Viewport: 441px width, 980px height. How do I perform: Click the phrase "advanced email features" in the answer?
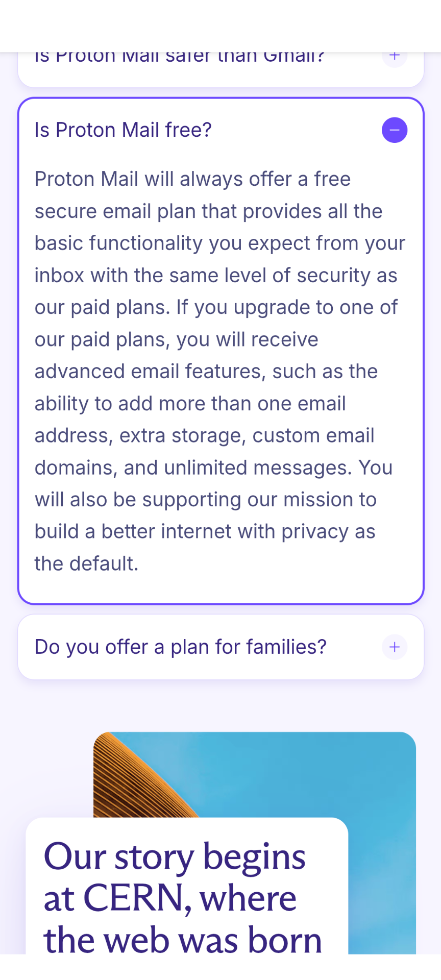pos(150,372)
